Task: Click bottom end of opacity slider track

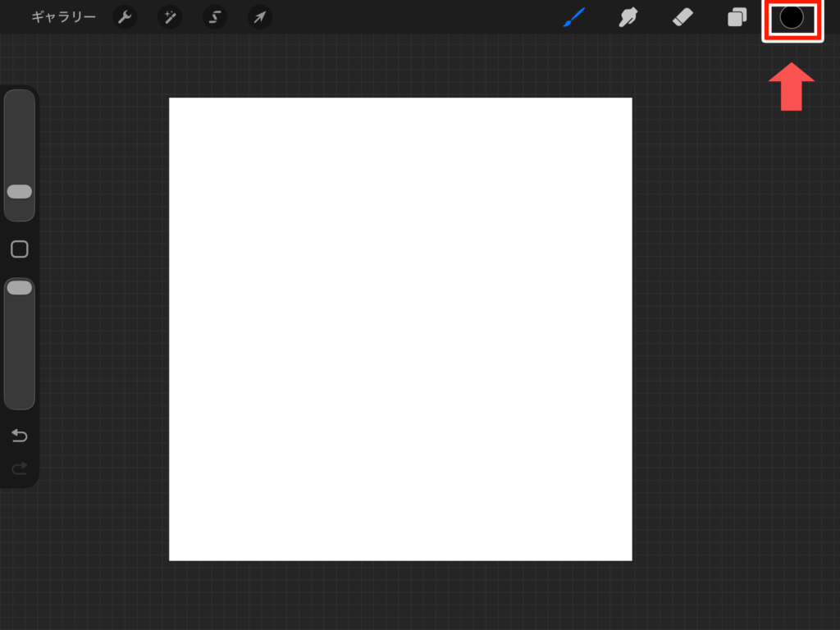Action: (x=20, y=400)
